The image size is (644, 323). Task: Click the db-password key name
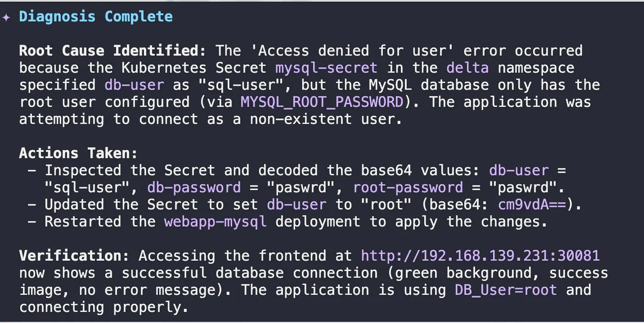pos(194,187)
